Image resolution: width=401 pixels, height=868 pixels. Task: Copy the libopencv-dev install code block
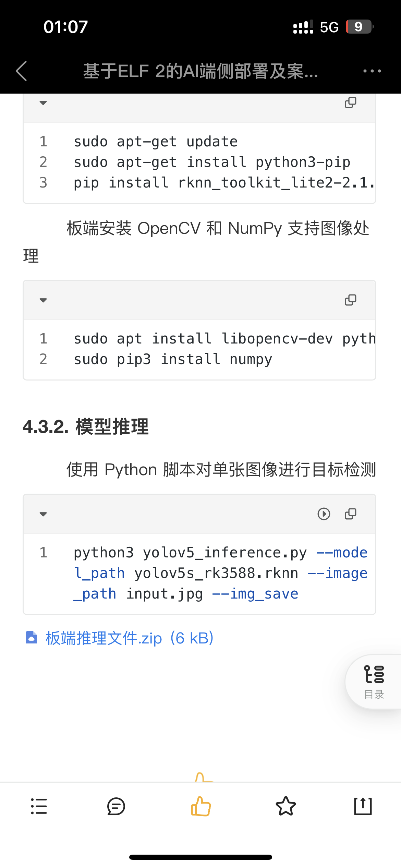coord(350,300)
